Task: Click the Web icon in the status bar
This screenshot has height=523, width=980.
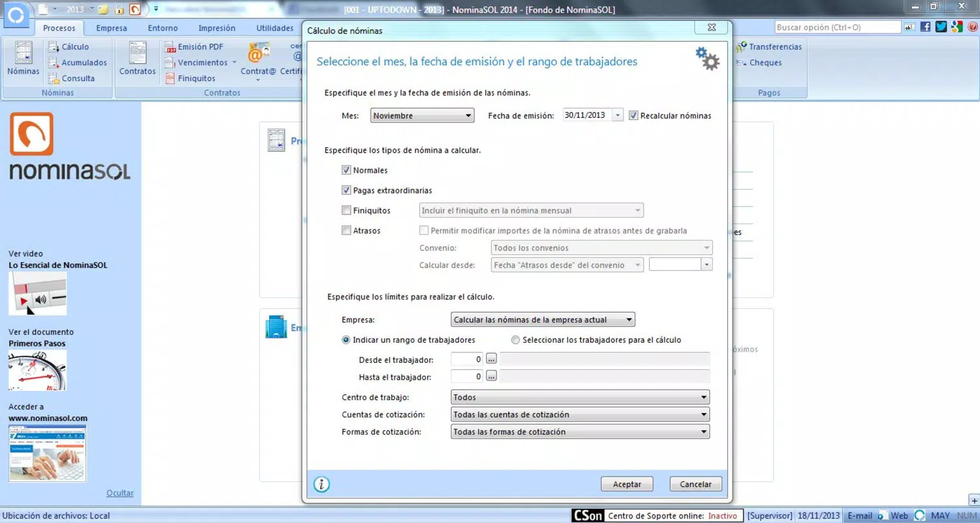Action: point(919,516)
